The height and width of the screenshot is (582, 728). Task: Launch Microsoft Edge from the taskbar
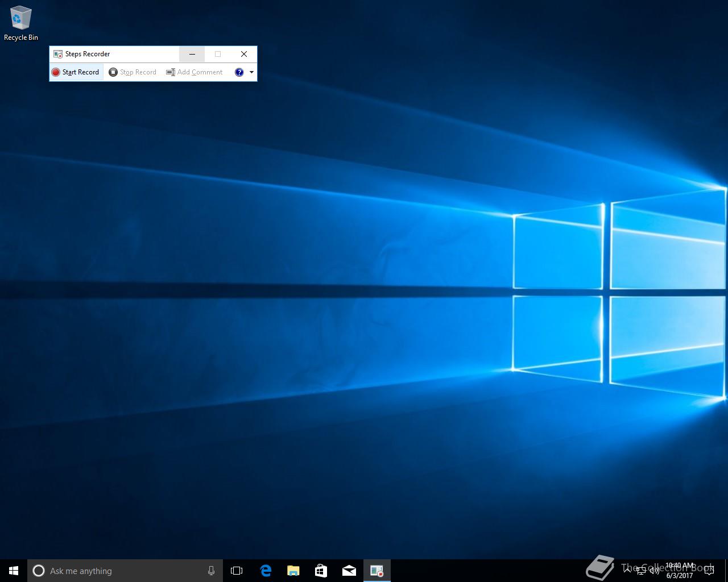pos(266,571)
